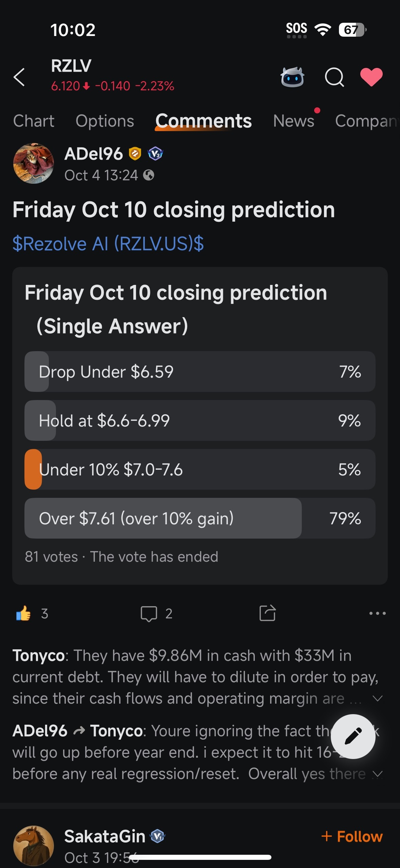Tap the search magnifier icon
Screen dimensions: 400x868
(334, 77)
